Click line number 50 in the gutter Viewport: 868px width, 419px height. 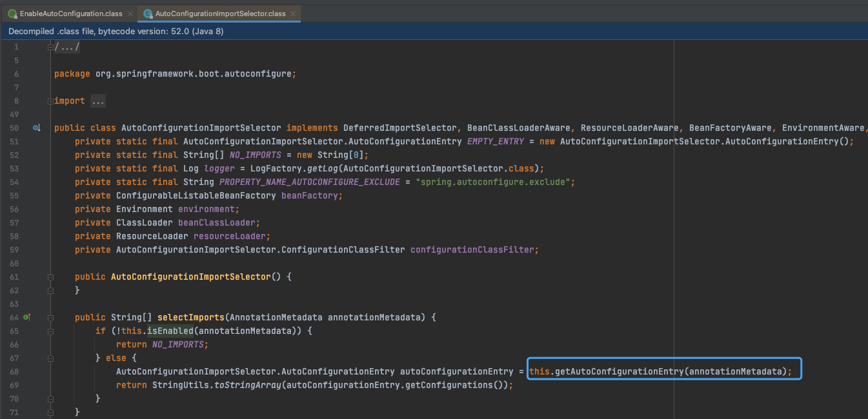click(x=14, y=128)
